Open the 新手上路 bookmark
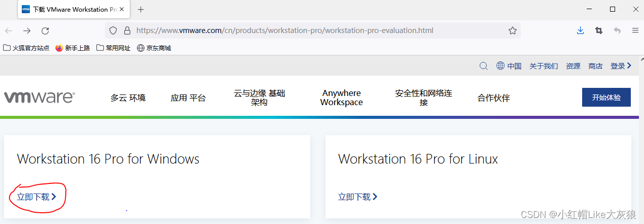 (73, 48)
